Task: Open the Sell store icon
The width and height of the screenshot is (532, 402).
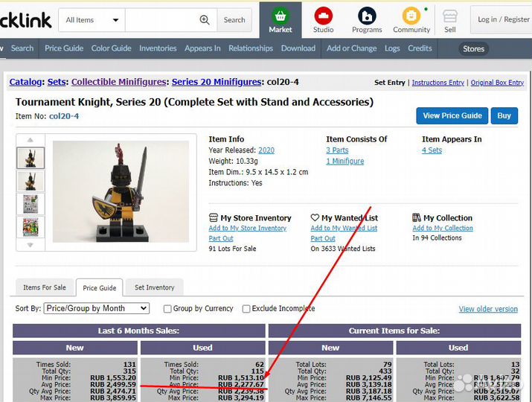Action: coord(449,16)
